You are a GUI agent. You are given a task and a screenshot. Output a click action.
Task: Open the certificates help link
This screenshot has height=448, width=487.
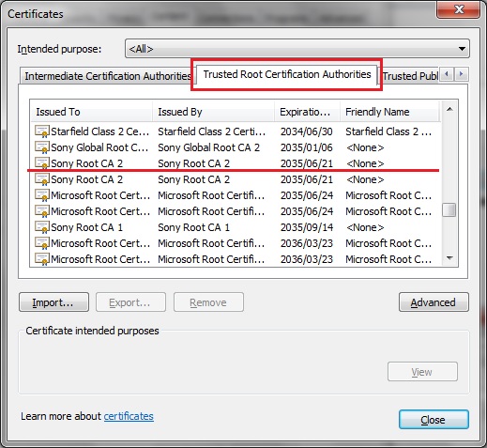tap(129, 416)
